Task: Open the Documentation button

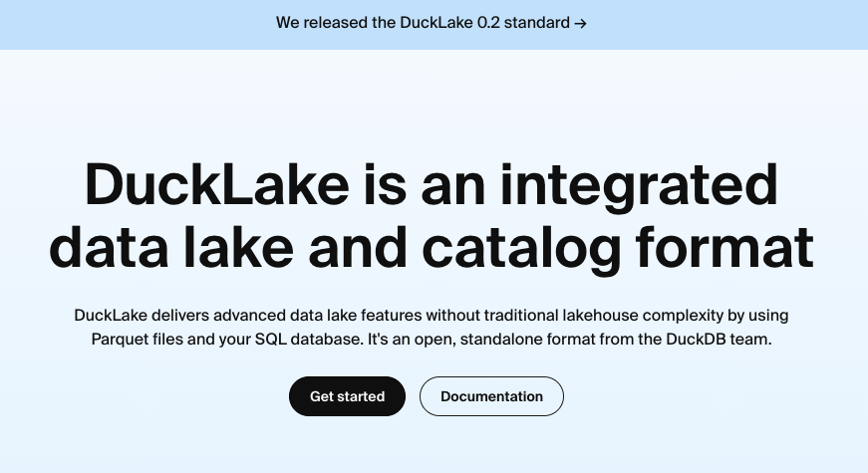Action: click(x=491, y=396)
